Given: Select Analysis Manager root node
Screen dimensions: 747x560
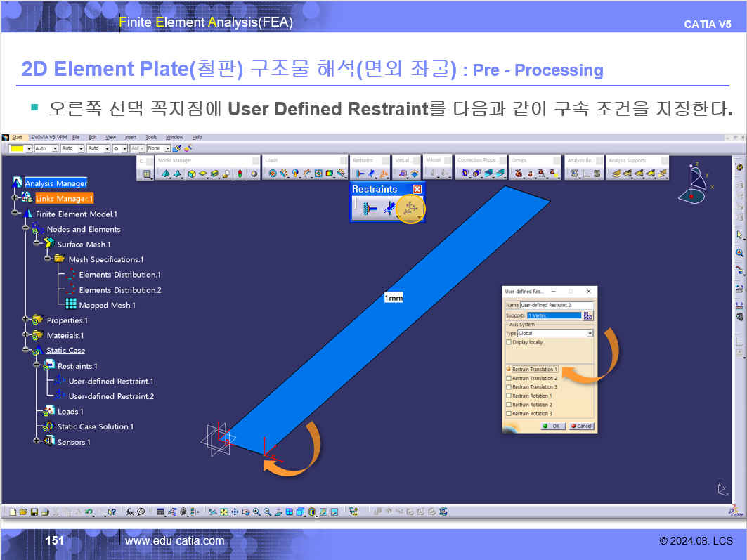Looking at the screenshot, I should 56,183.
